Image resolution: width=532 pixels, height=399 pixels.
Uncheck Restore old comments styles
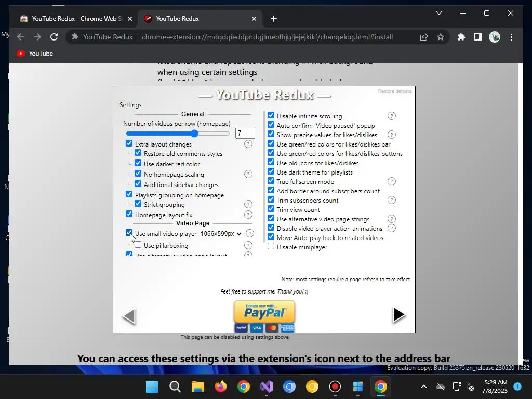(138, 153)
